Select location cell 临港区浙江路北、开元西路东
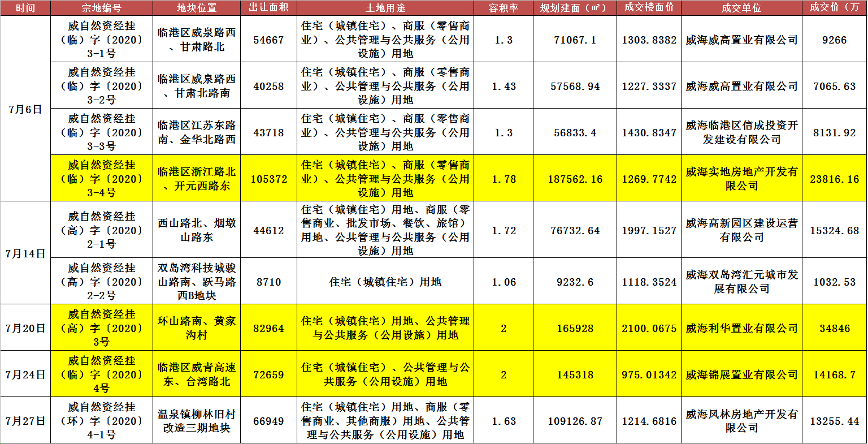The height and width of the screenshot is (444, 868). coord(197,179)
